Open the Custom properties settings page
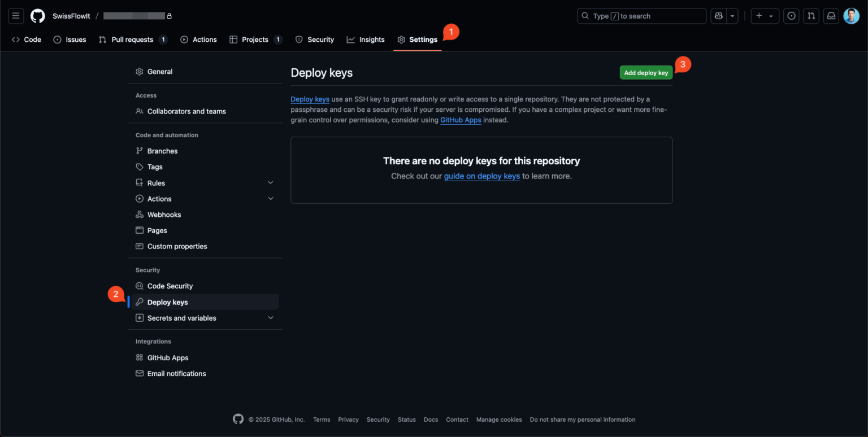Screen dimensions: 868x437 pyautogui.click(x=177, y=246)
